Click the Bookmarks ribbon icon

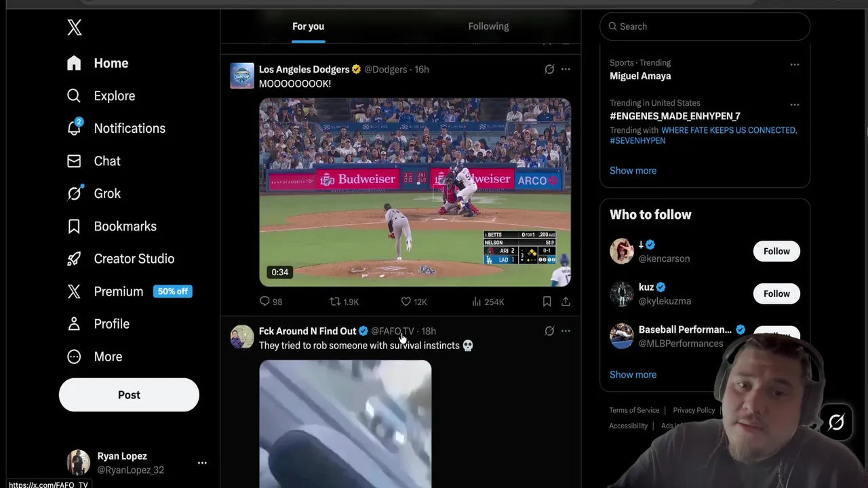point(74,226)
